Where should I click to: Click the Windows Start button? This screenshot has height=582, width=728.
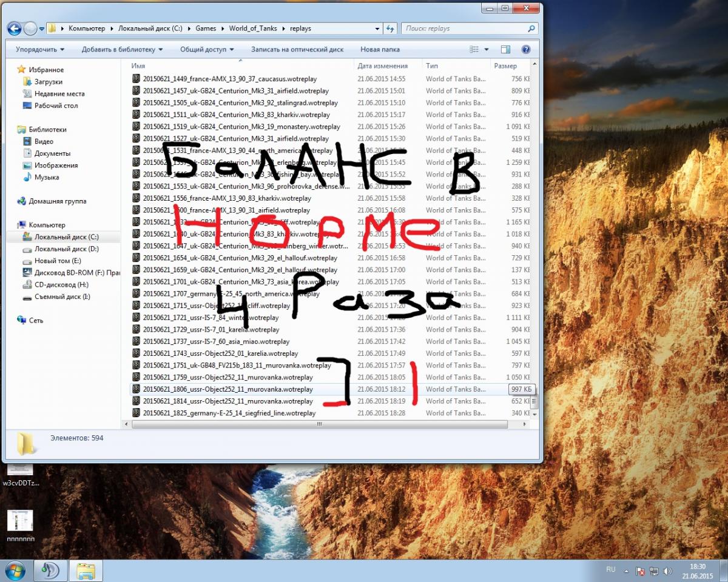click(x=15, y=570)
